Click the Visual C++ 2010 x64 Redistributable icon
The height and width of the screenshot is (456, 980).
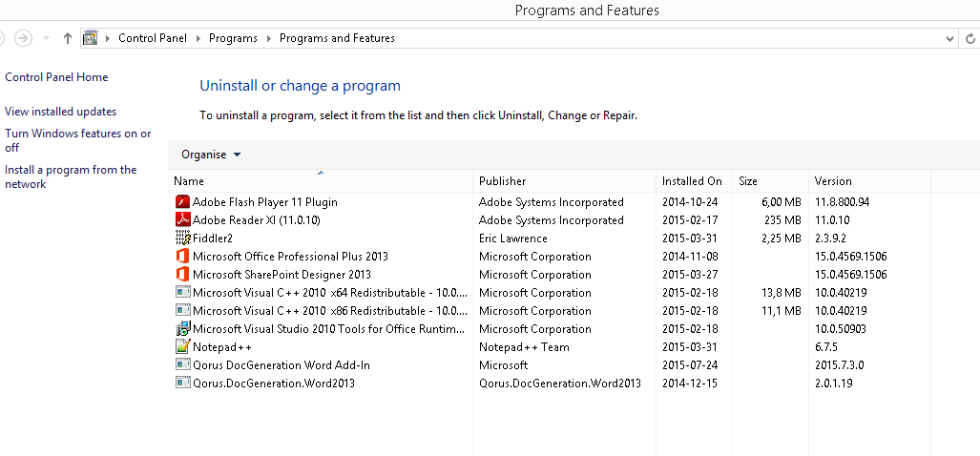pos(182,292)
